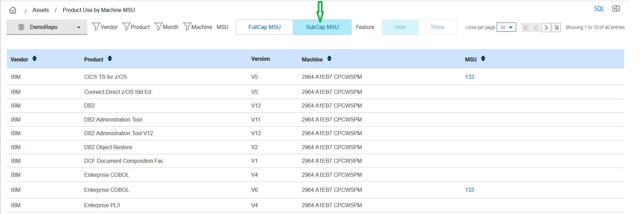The width and height of the screenshot is (644, 214).
Task: Go to next page arrow
Action: pyautogui.click(x=546, y=28)
